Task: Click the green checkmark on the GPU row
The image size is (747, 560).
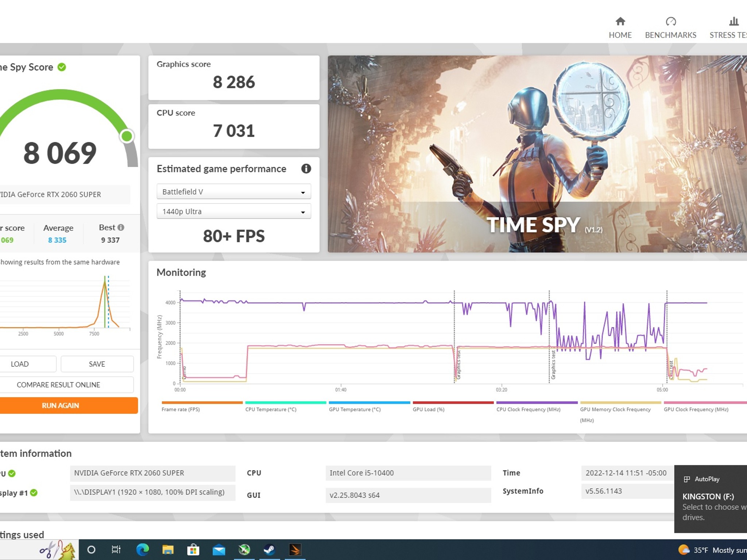Action: tap(11, 473)
